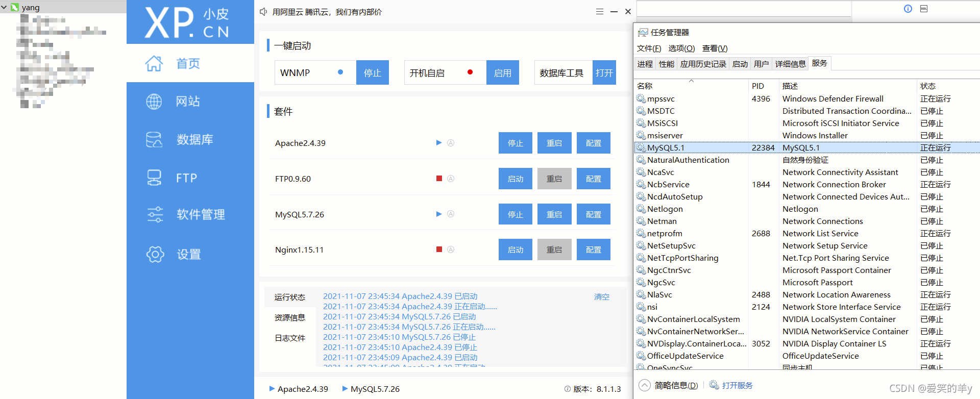Viewport: 980px width, 399px height.
Task: Select the 日志文件 log tab
Action: [x=290, y=338]
